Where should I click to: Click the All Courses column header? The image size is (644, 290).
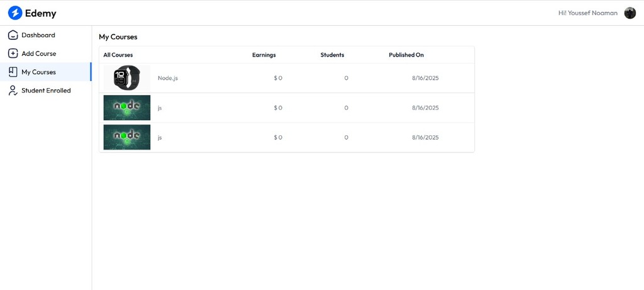(118, 55)
